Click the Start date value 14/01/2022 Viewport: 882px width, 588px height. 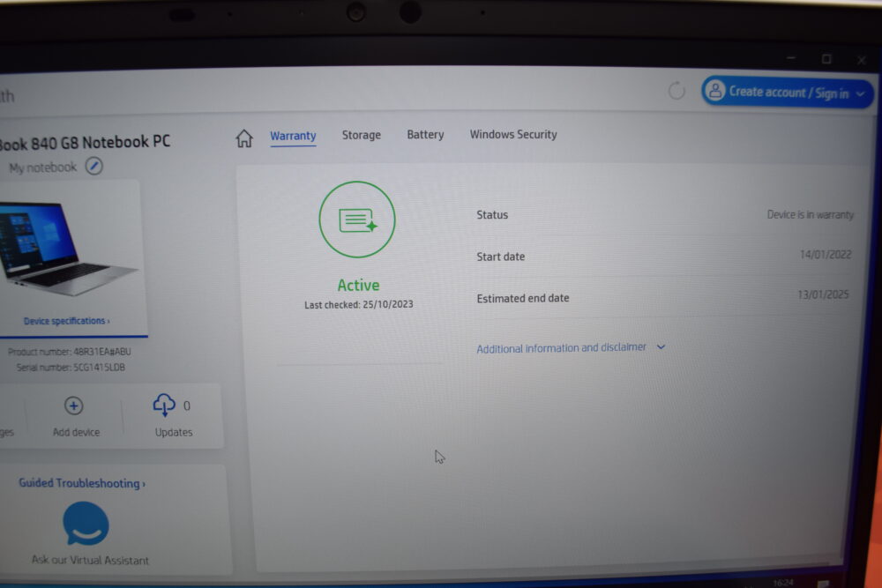point(826,255)
